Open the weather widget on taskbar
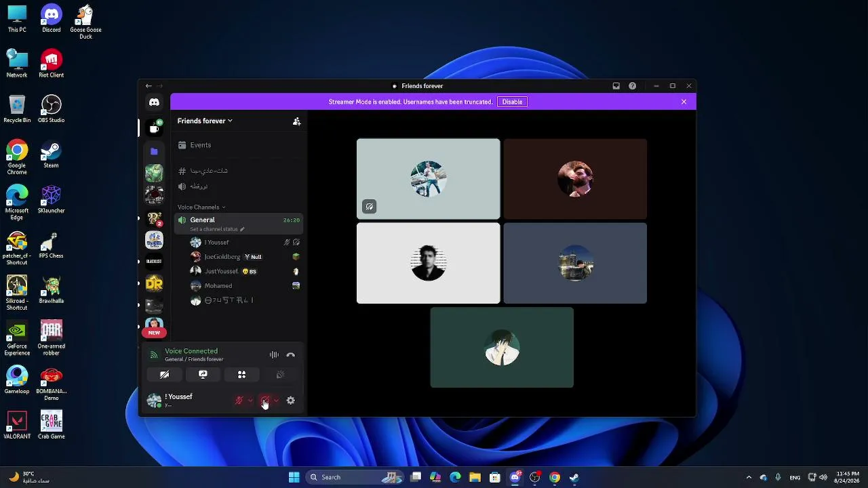 [30, 477]
